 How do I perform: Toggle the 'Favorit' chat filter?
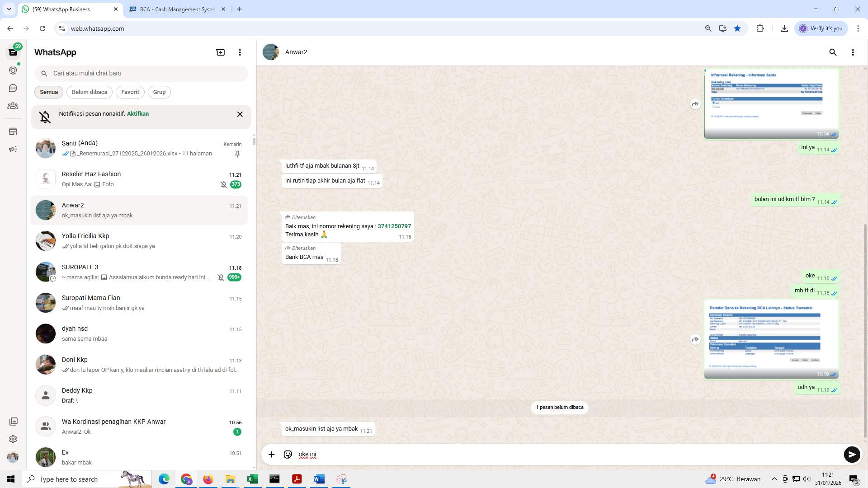pos(130,92)
